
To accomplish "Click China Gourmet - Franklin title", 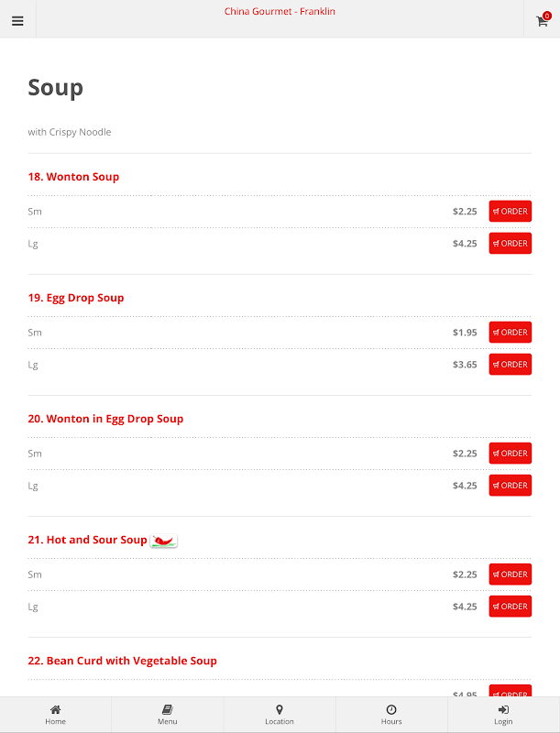I will (280, 12).
